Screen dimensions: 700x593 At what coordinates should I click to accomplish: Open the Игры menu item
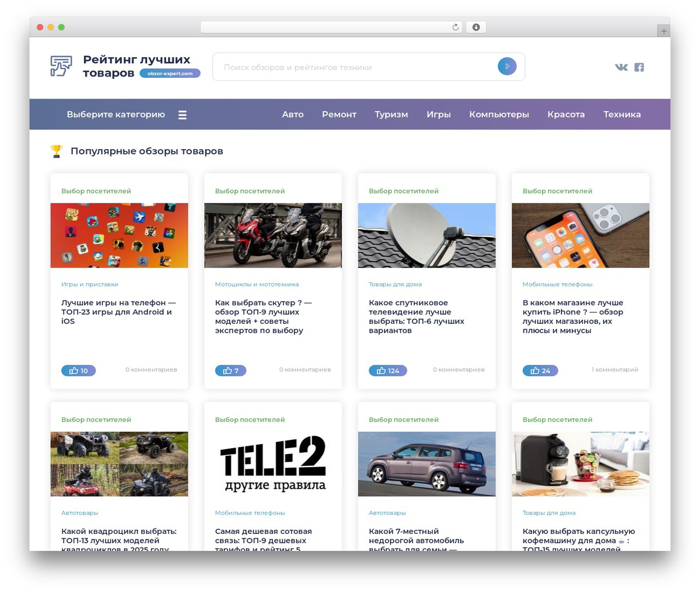pyautogui.click(x=439, y=114)
